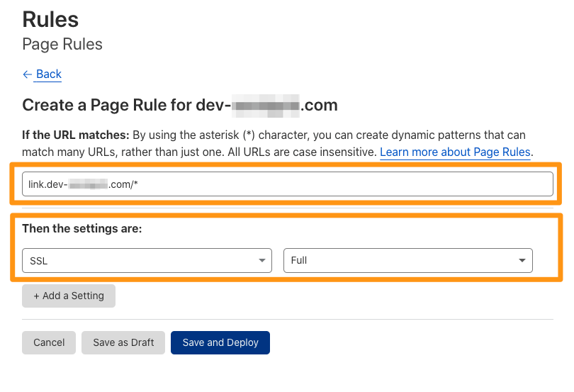574x392 pixels.
Task: Expand the SSL setting dropdown arrow
Action: tap(263, 261)
